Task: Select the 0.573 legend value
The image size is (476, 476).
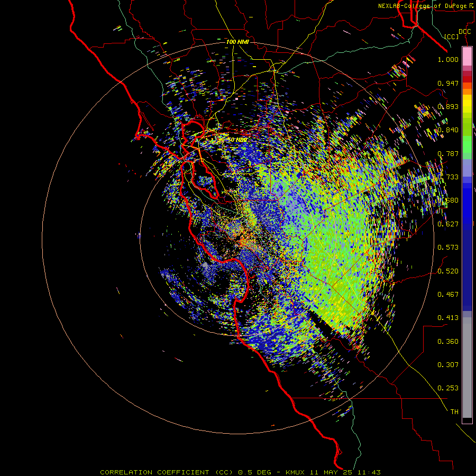Action: coord(448,248)
